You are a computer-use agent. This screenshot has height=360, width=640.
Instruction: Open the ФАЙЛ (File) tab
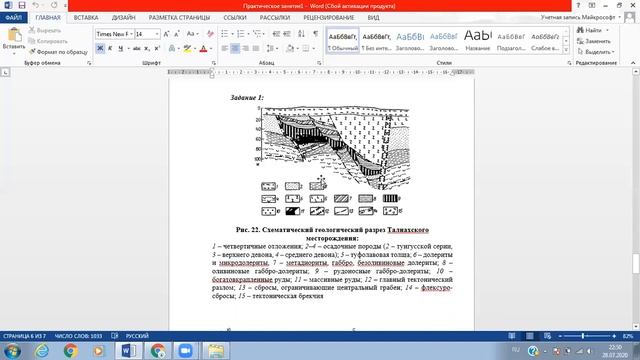click(x=14, y=18)
